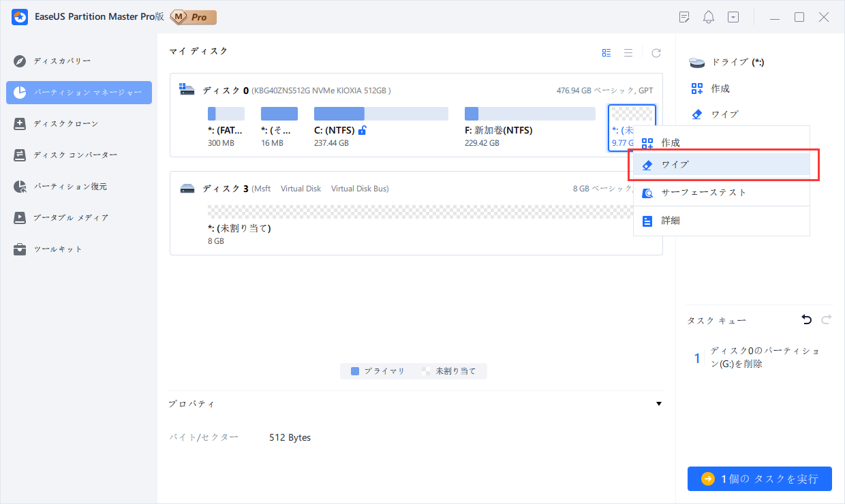Collapse the プロパティ panel
This screenshot has height=504, width=845.
[658, 404]
